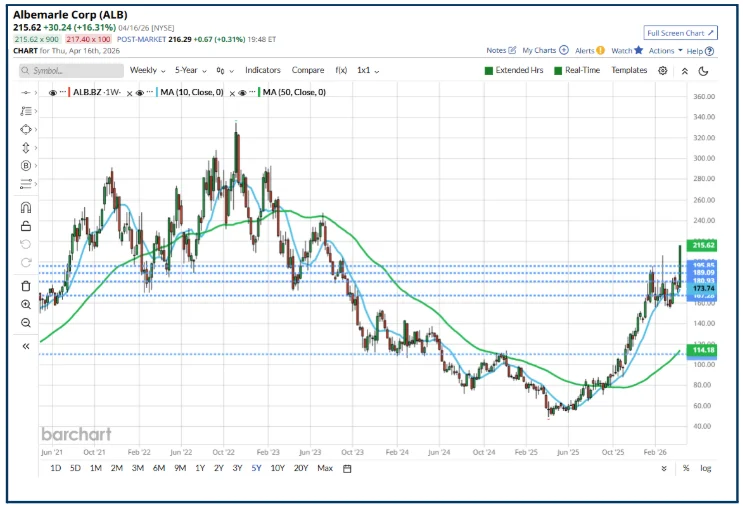The width and height of the screenshot is (743, 508).
Task: Collapse the toolbar with double-up arrows
Action: tap(684, 71)
